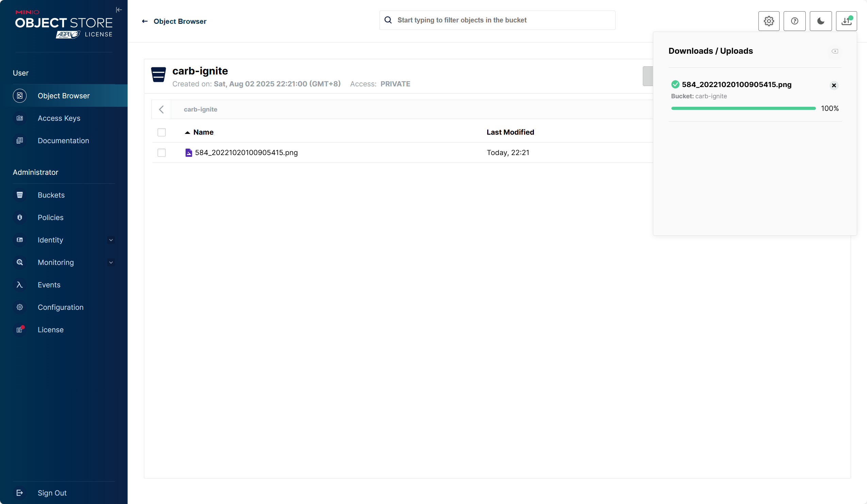The width and height of the screenshot is (867, 504).
Task: Click the png file type icon
Action: (x=189, y=153)
